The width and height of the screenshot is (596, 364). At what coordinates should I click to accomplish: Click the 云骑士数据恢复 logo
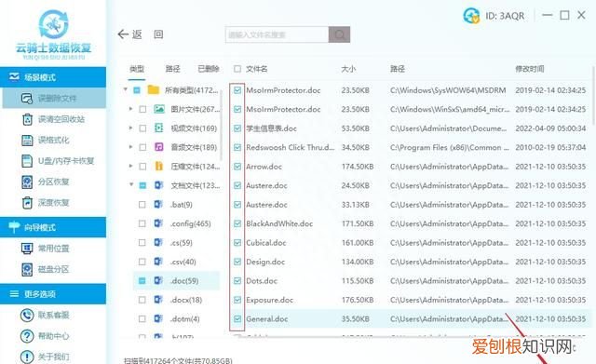pos(54,34)
